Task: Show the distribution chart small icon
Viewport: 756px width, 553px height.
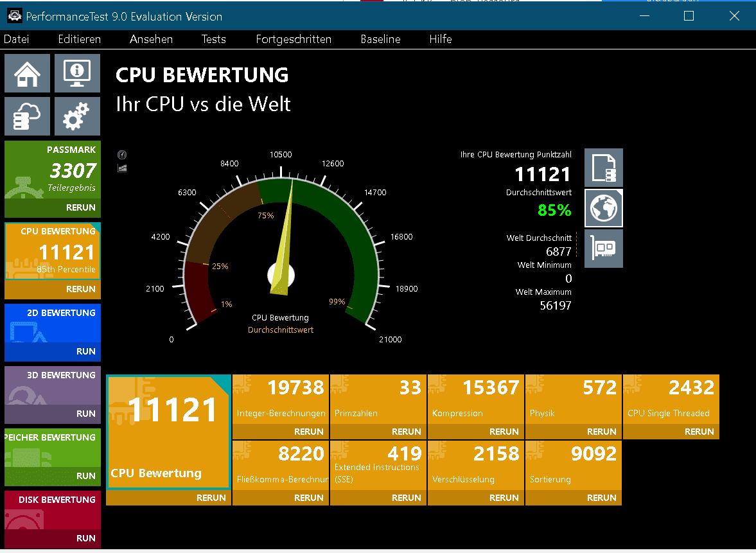Action: tap(122, 168)
